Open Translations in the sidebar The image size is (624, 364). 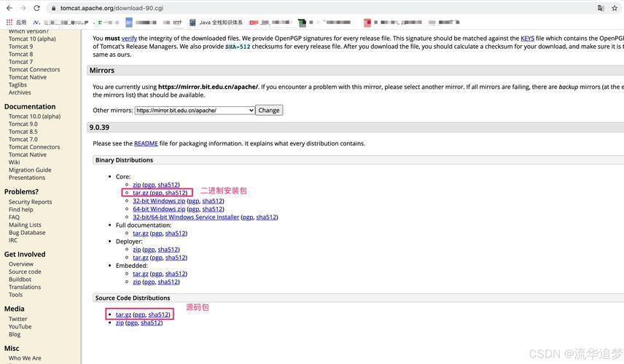25,287
